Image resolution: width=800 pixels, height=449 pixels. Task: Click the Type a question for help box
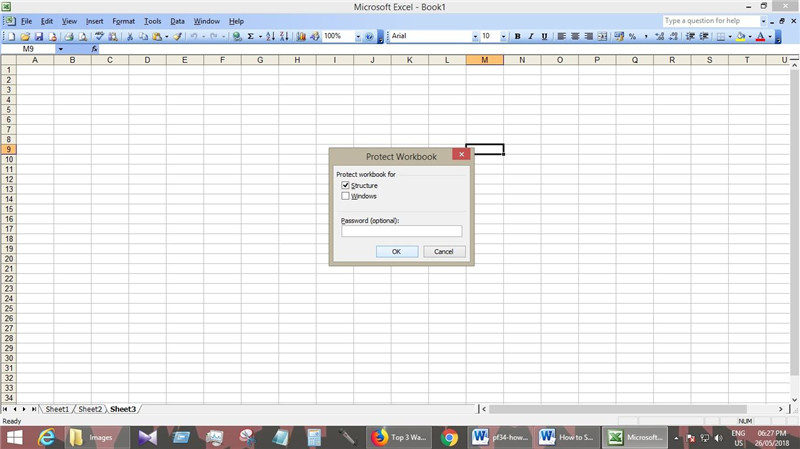click(x=711, y=21)
